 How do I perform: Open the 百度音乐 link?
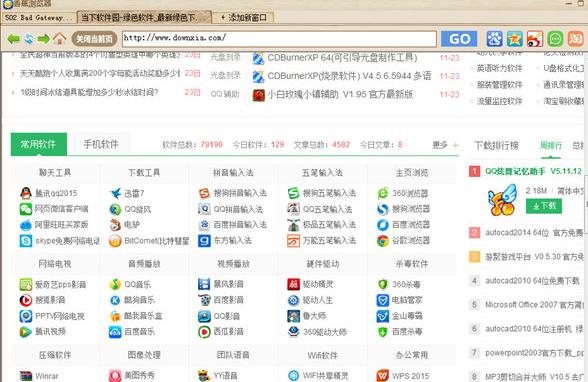[x=139, y=332]
